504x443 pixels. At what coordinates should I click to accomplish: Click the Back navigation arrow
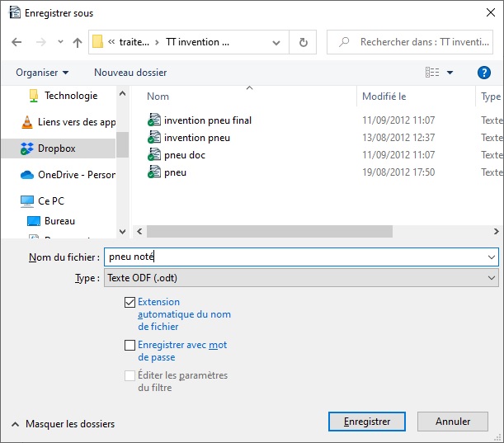[x=17, y=42]
